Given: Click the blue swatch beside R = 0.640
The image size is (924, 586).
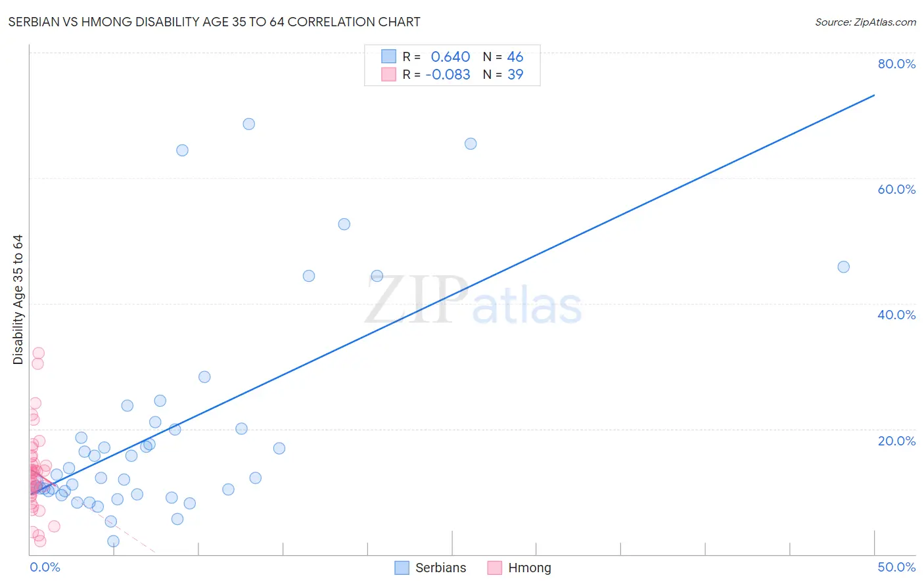Looking at the screenshot, I should (388, 56).
